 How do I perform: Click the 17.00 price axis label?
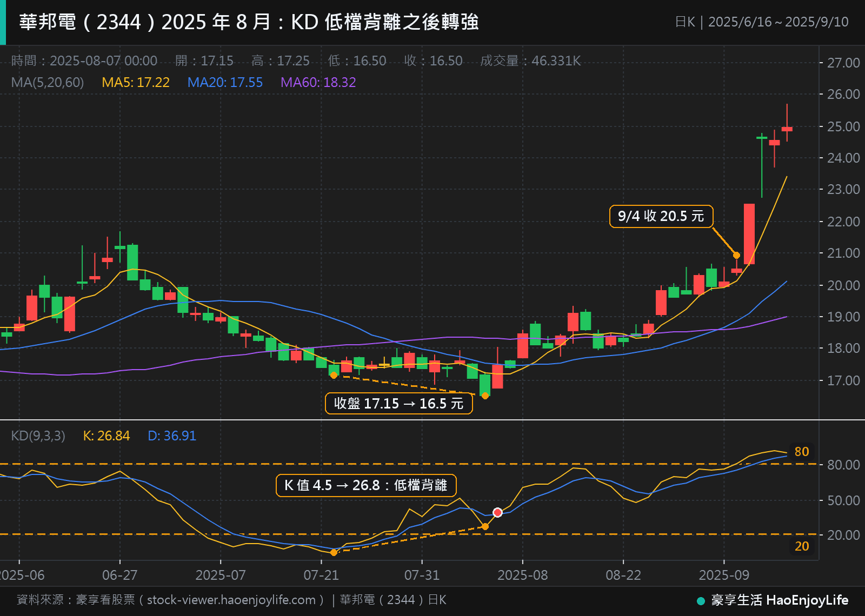pos(843,380)
